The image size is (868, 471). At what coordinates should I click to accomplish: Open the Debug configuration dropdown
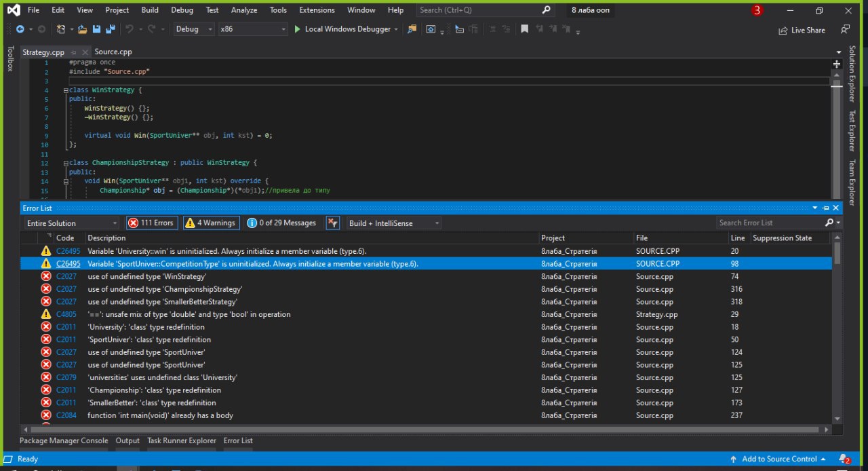click(x=193, y=29)
